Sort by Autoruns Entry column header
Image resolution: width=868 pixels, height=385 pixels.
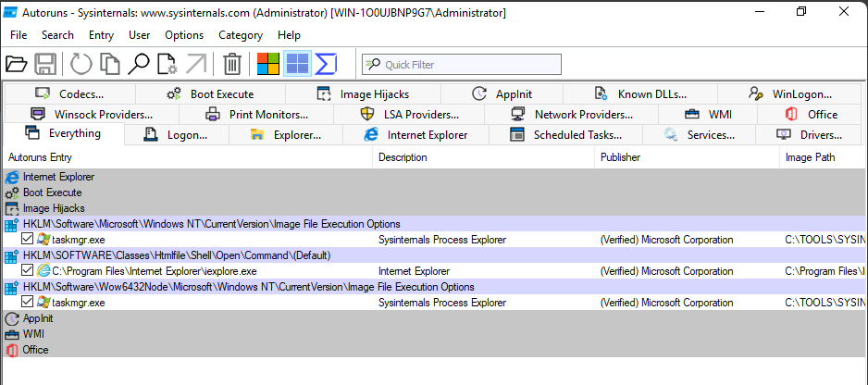[x=188, y=157]
